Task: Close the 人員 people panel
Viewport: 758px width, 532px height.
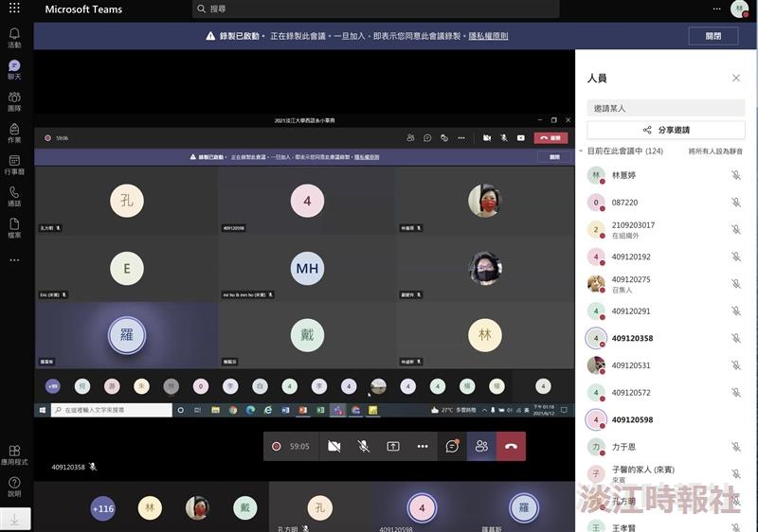Action: click(x=736, y=78)
